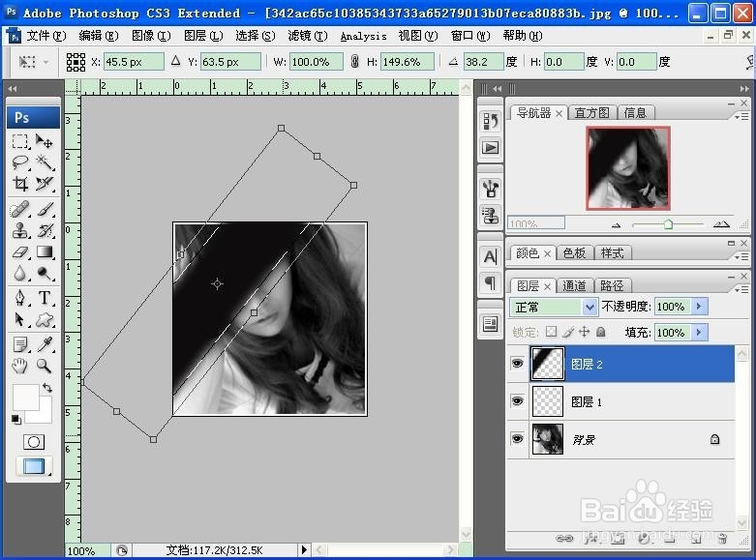The width and height of the screenshot is (756, 560).
Task: Select the Slice tool
Action: pyautogui.click(x=45, y=184)
